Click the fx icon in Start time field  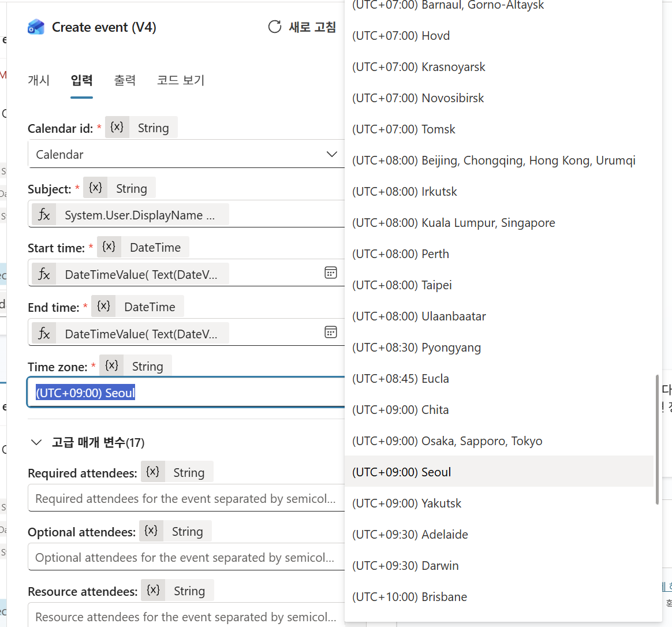44,274
